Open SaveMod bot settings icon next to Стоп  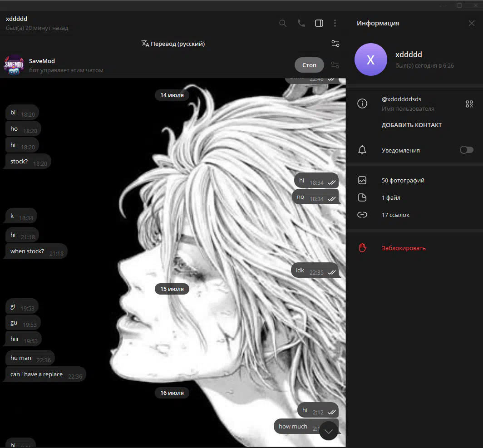(x=335, y=65)
